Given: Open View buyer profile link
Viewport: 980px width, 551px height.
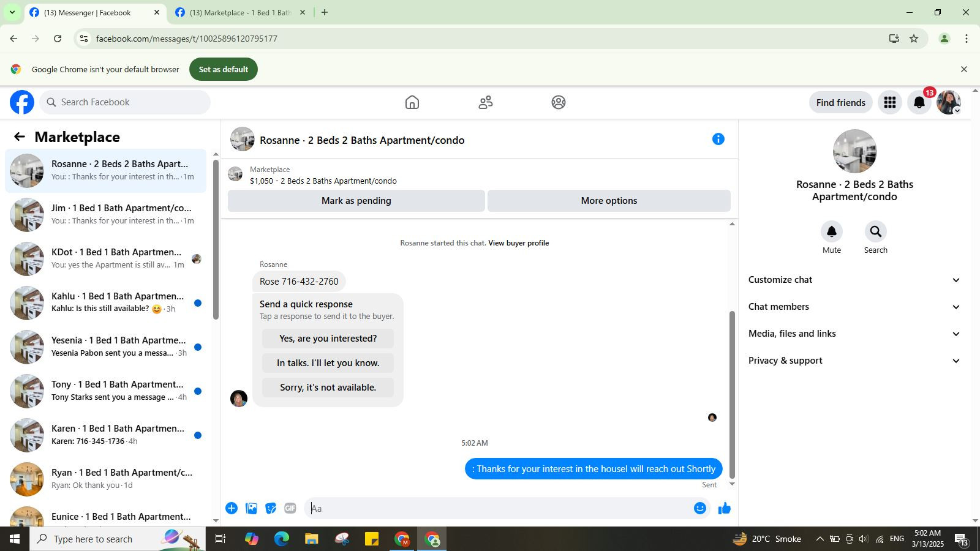Looking at the screenshot, I should click(518, 243).
